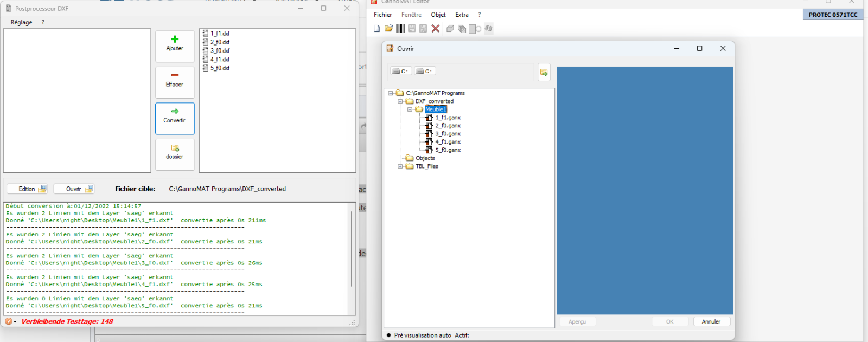Expand the TBL_Files folder node
This screenshot has height=342, width=868.
coord(400,166)
